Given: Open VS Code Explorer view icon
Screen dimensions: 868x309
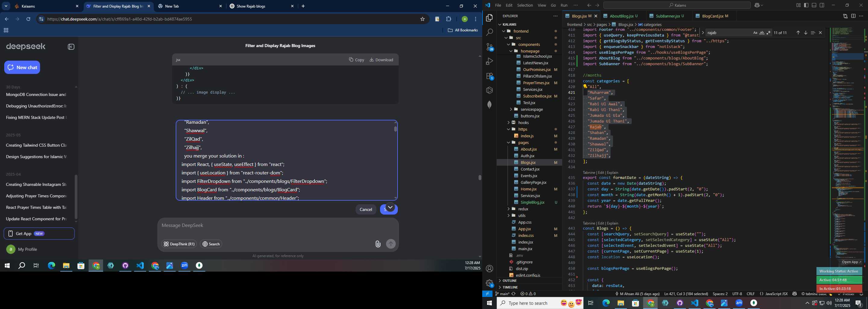Looking at the screenshot, I should coord(489,18).
